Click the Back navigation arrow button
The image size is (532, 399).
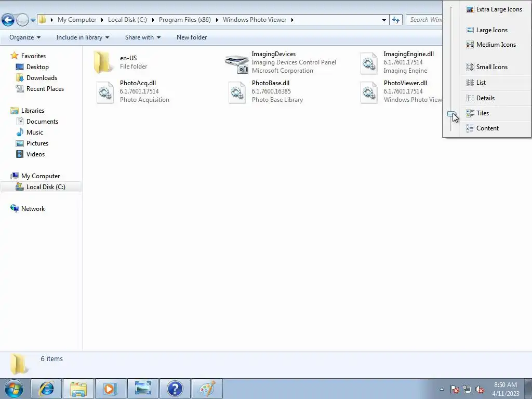tap(8, 20)
